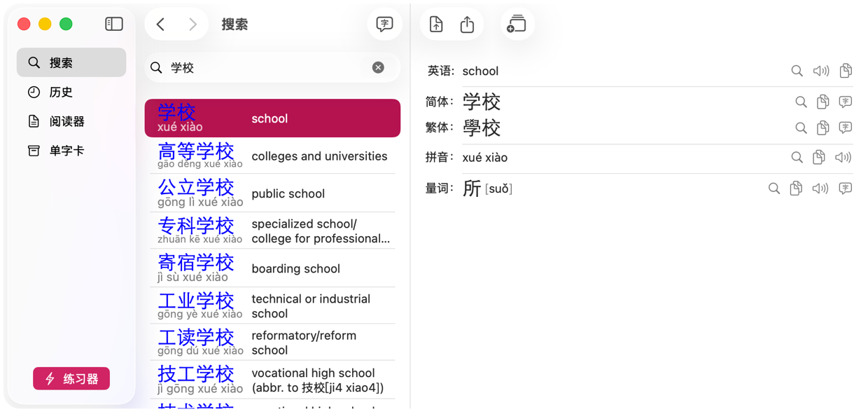Click the pinyin text xué xiào in details
This screenshot has height=412, width=868.
(x=485, y=158)
